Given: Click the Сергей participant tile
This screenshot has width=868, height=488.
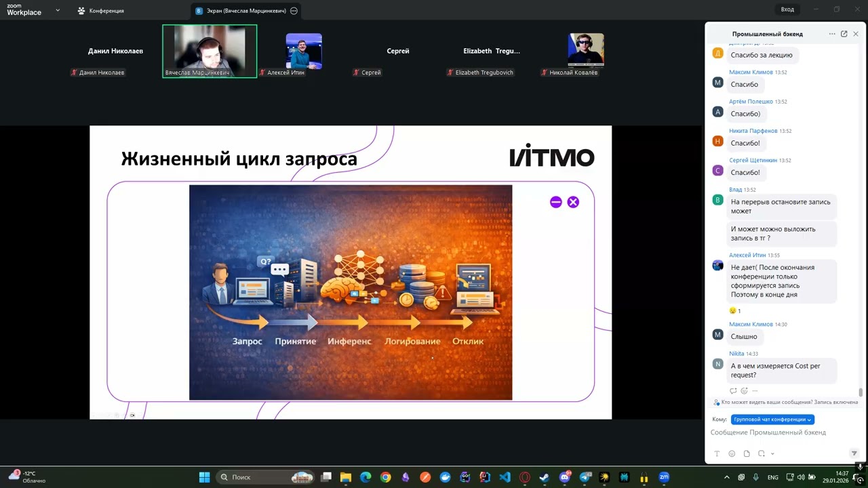Looking at the screenshot, I should click(398, 52).
